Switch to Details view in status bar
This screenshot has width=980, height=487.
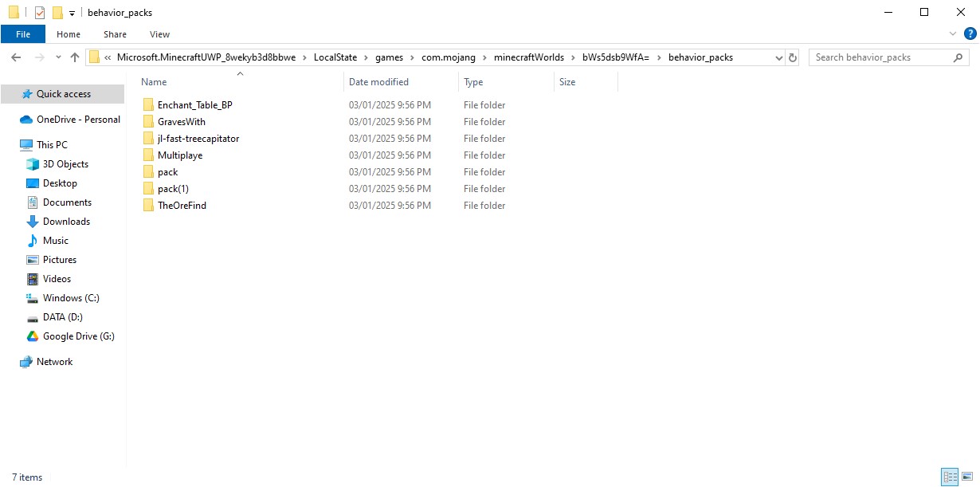coord(950,477)
